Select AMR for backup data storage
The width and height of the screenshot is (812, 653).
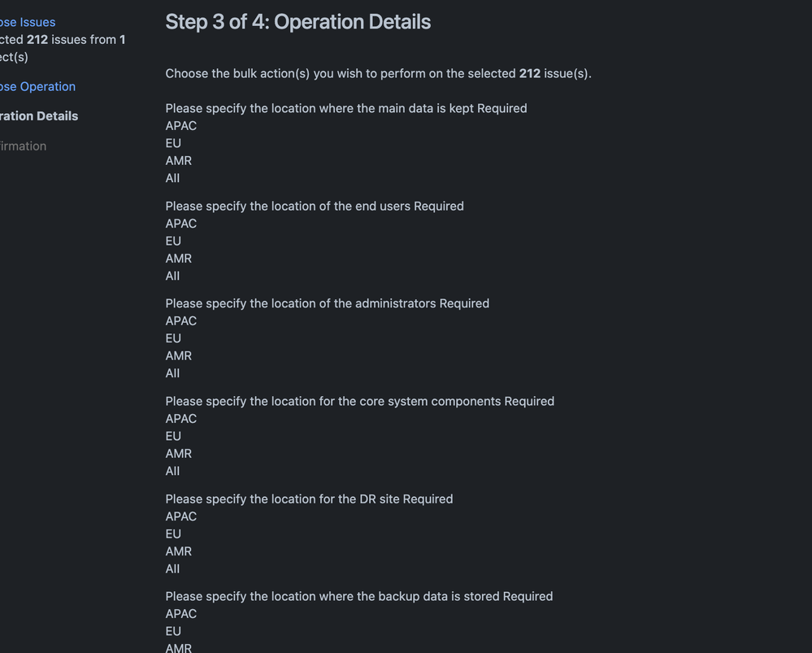(x=178, y=647)
